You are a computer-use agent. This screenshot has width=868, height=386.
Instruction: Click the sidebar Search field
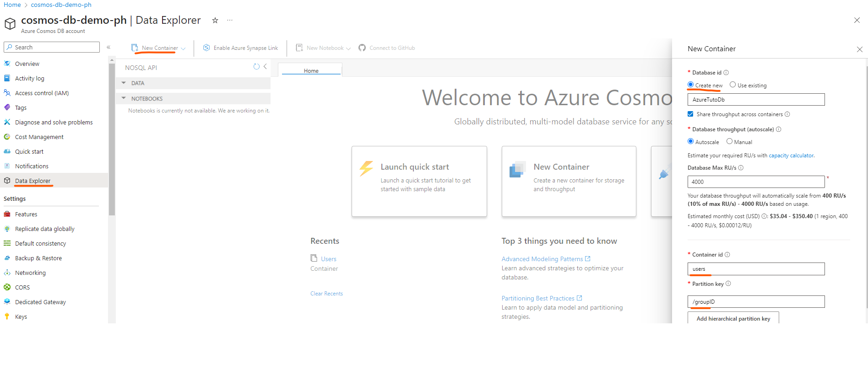point(52,47)
